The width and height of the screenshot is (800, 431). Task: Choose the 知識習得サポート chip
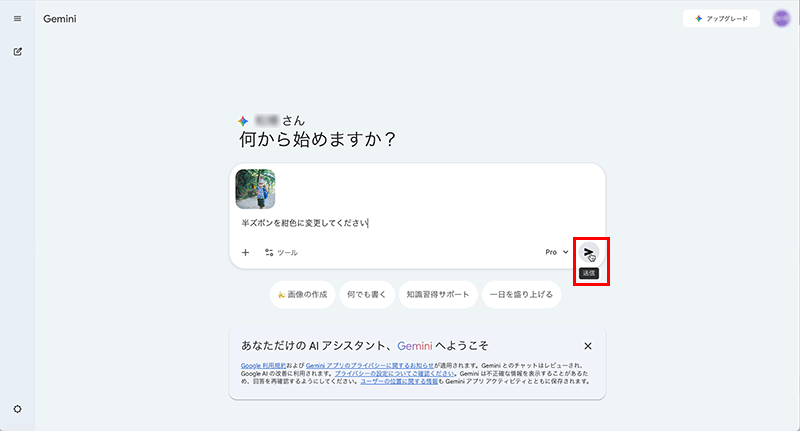(x=438, y=294)
